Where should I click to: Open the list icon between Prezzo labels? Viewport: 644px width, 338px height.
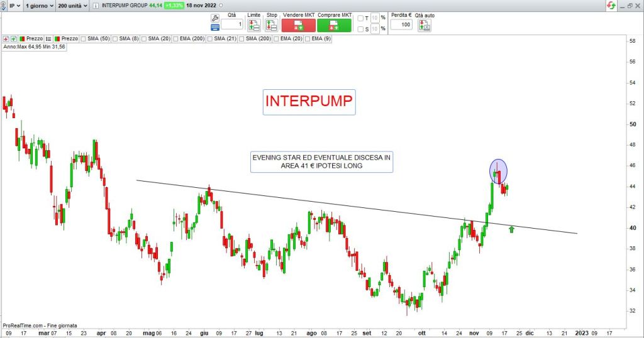(48, 38)
